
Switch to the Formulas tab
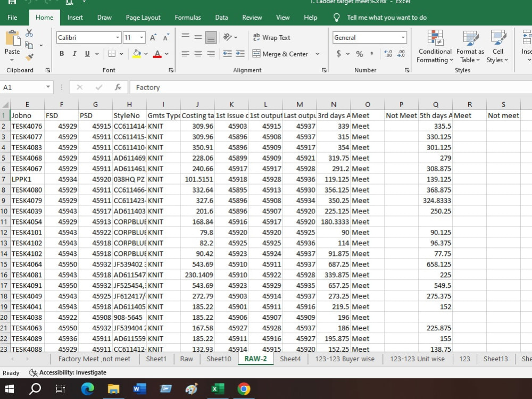[188, 18]
